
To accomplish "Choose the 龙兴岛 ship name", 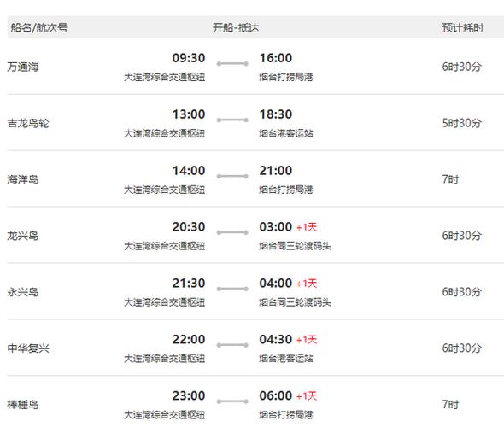I will coord(23,236).
